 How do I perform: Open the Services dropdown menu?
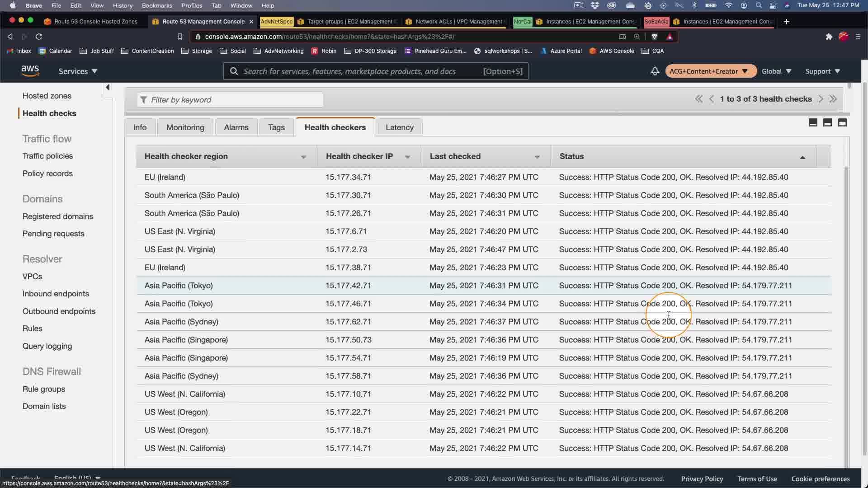[x=78, y=71]
